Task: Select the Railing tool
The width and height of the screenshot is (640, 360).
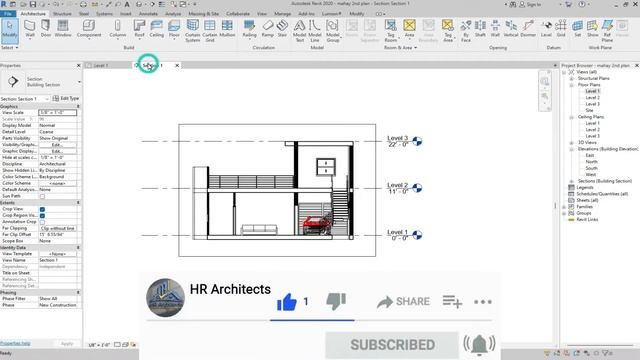Action: pyautogui.click(x=249, y=29)
